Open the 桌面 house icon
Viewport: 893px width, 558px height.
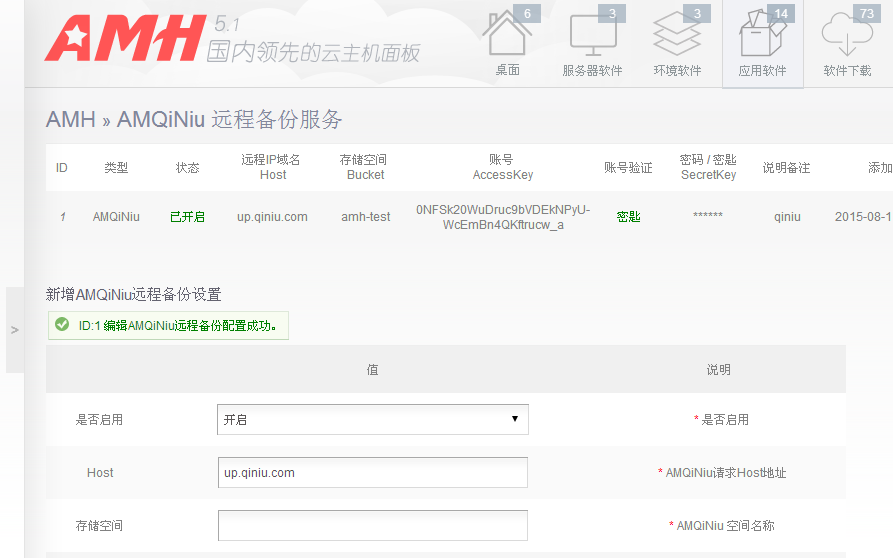(507, 35)
